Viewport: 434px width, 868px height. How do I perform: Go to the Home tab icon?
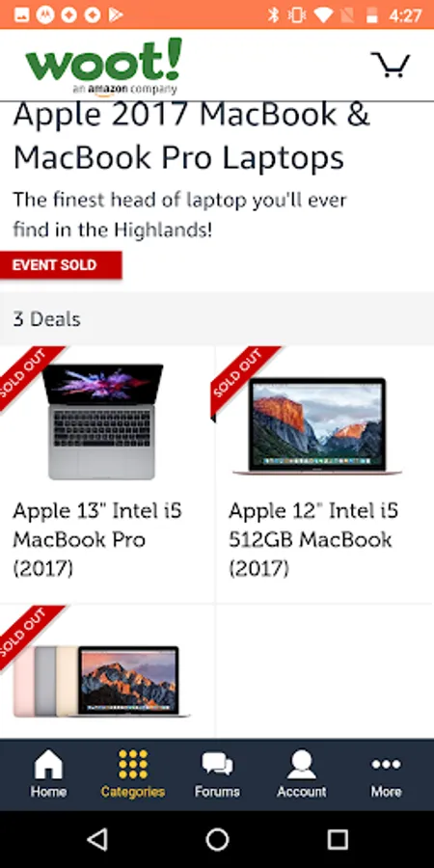(49, 765)
